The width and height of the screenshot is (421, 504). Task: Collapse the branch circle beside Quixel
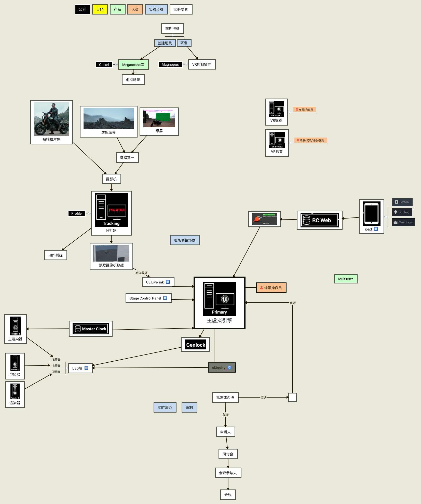pos(116,65)
